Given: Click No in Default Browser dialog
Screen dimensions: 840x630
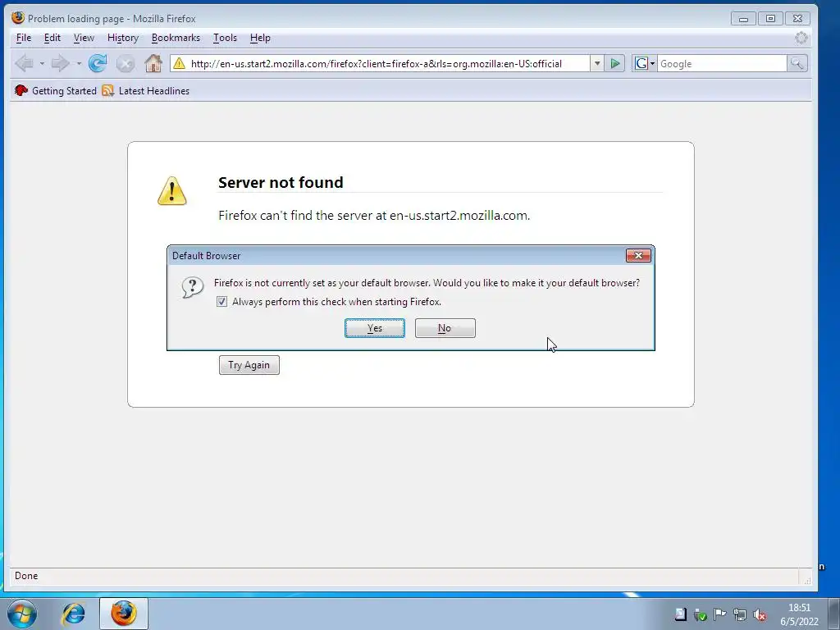Looking at the screenshot, I should click(445, 328).
